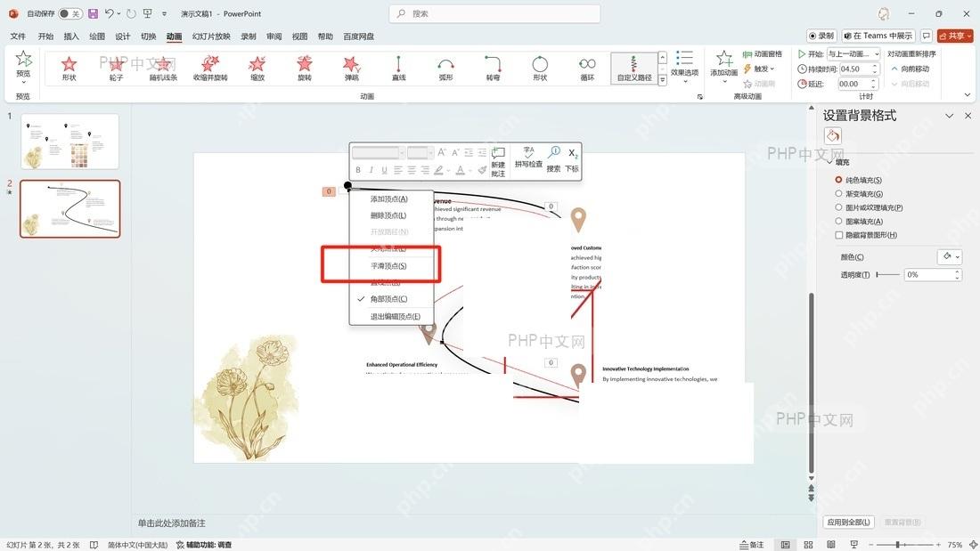Apply the 随机线条 (Random Bars) animation

click(163, 68)
